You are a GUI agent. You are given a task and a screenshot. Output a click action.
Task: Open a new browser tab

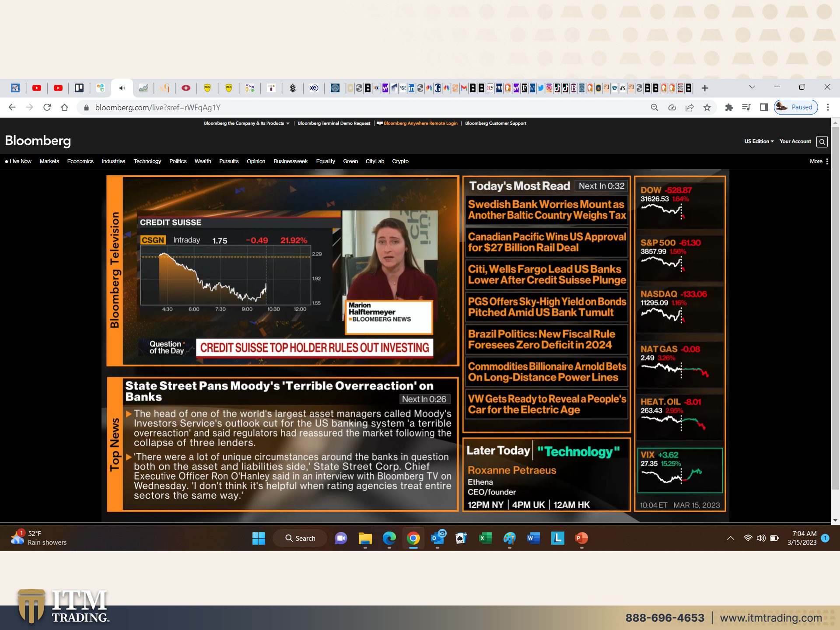(705, 88)
